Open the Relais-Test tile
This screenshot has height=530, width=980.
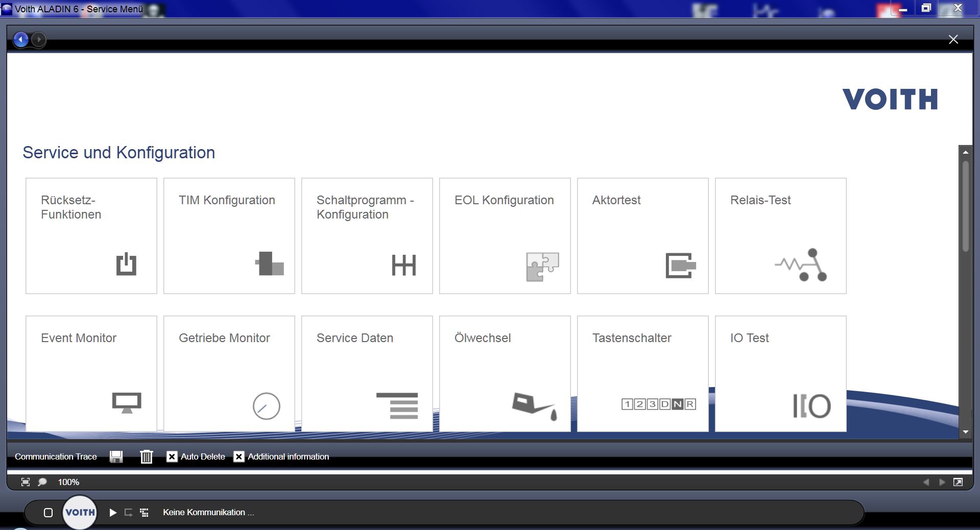[x=781, y=236]
